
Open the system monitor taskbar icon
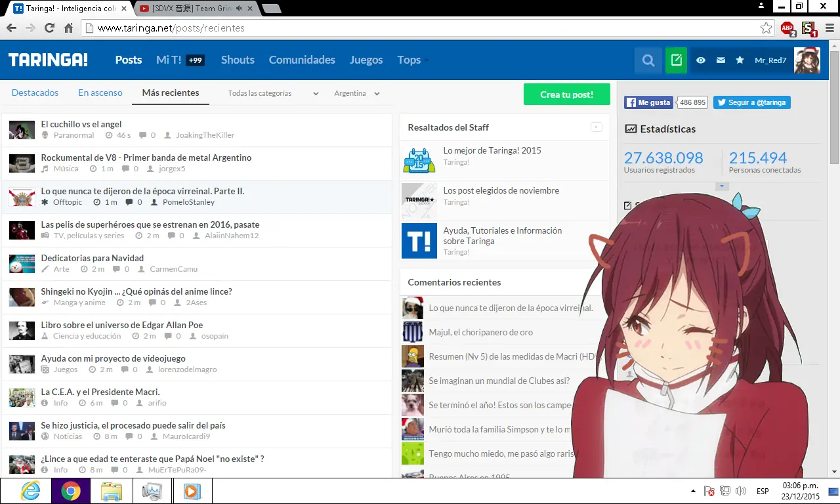click(152, 491)
